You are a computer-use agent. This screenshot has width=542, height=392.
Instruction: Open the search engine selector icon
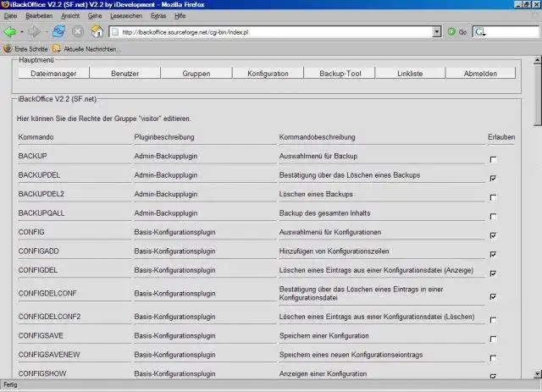480,32
